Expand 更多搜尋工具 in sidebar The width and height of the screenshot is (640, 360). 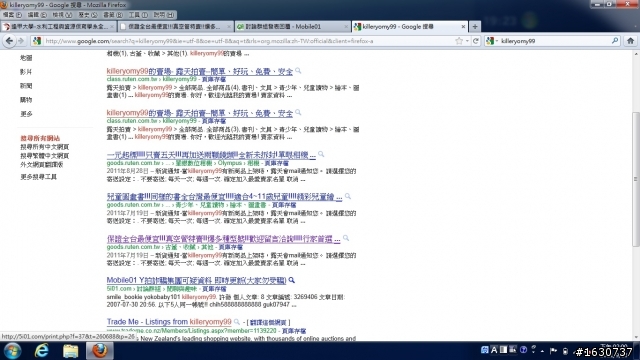[x=38, y=177]
